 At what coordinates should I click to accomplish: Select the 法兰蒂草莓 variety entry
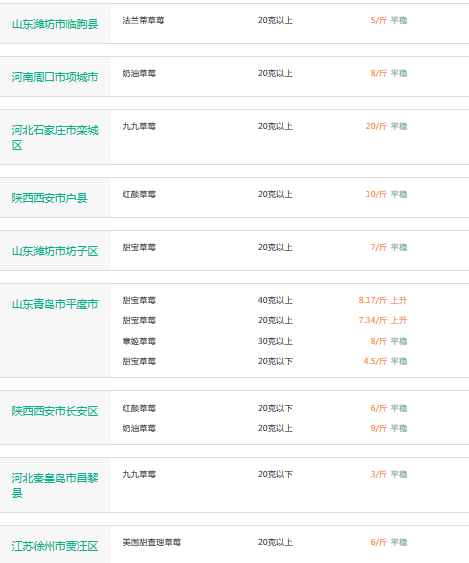click(143, 20)
